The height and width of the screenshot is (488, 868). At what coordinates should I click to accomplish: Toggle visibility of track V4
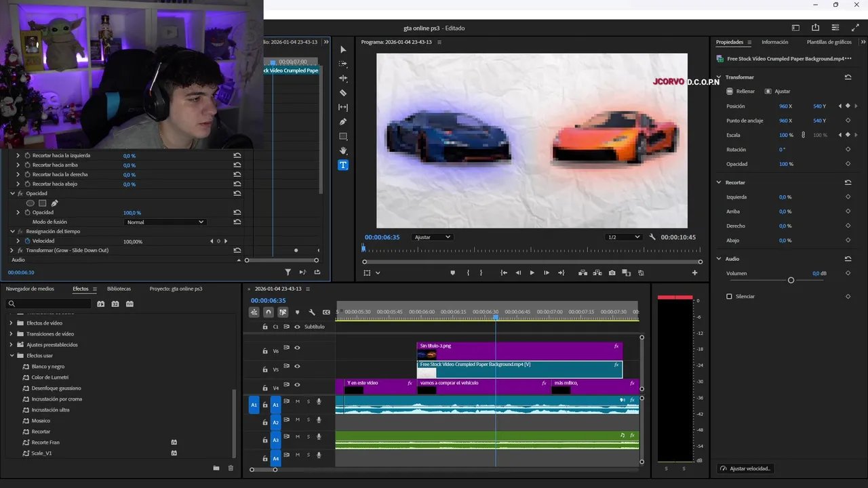[297, 384]
